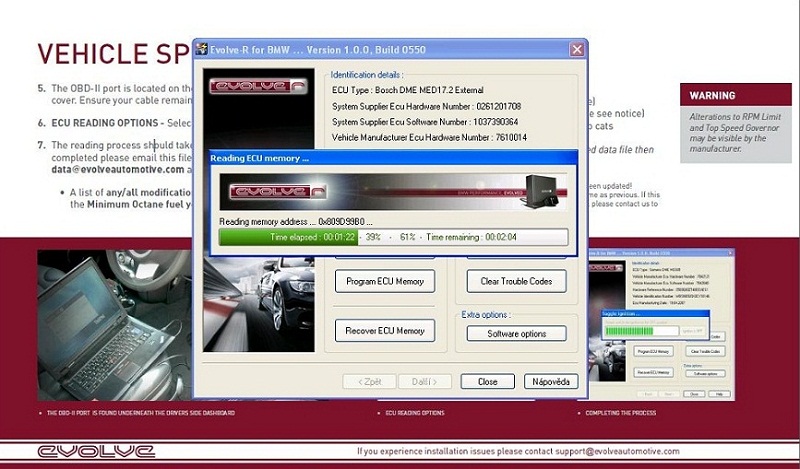
Task: Click the Close button in dialog
Action: pyautogui.click(x=488, y=381)
